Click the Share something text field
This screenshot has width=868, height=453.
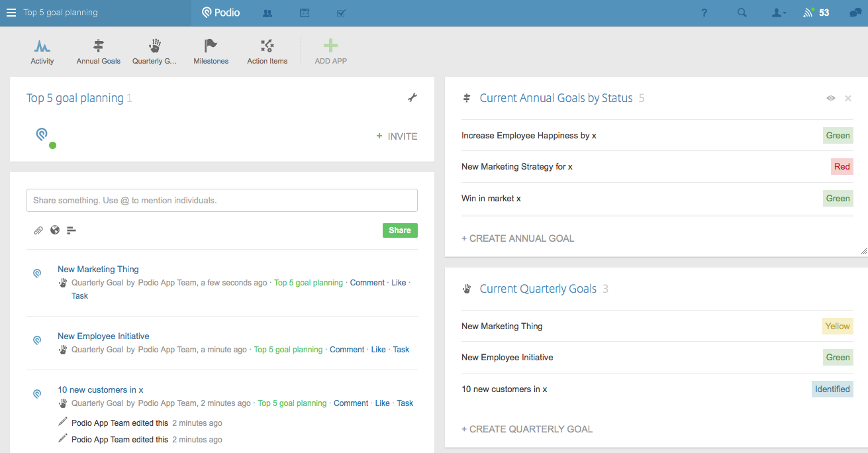222,200
